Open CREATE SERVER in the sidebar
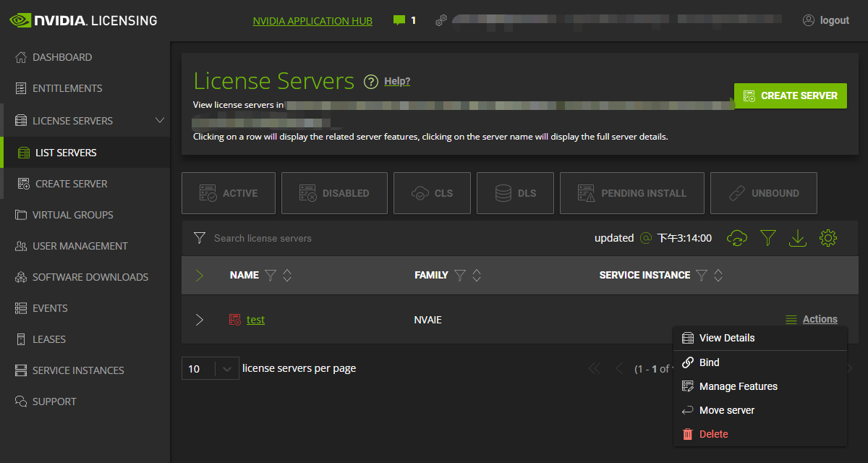 coord(85,184)
